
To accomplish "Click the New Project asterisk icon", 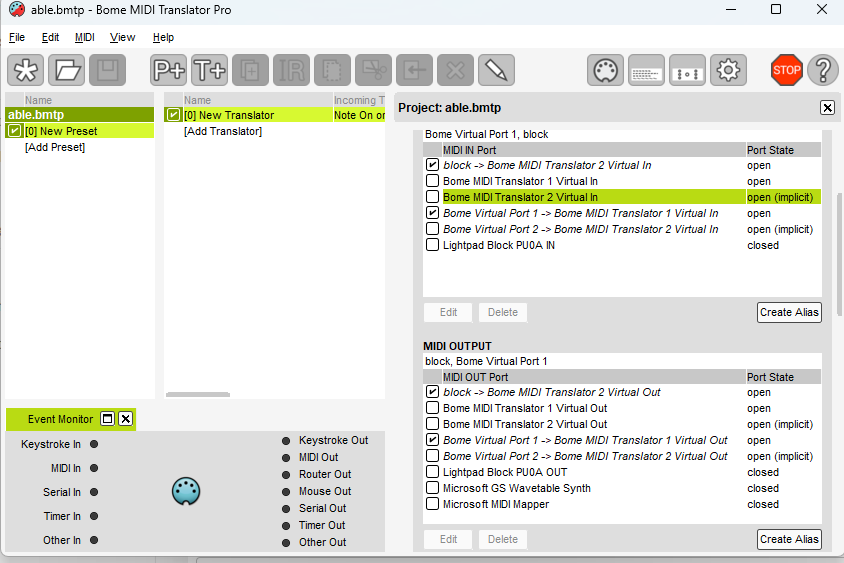I will tap(25, 70).
